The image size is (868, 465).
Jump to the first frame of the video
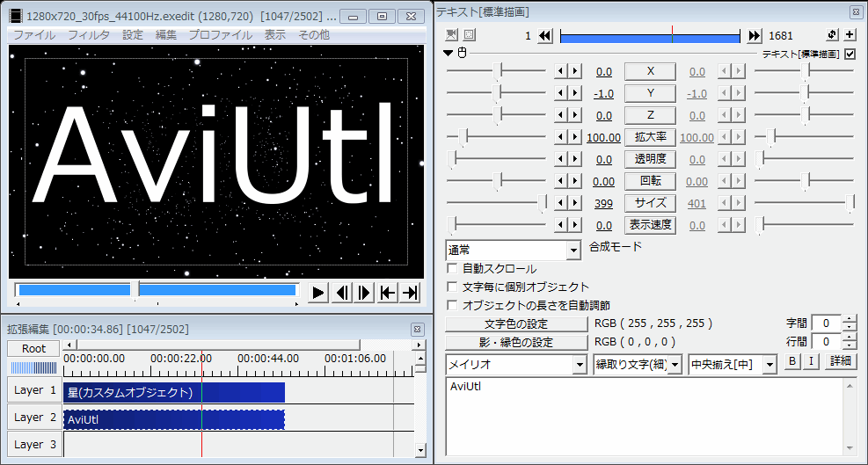coord(387,293)
